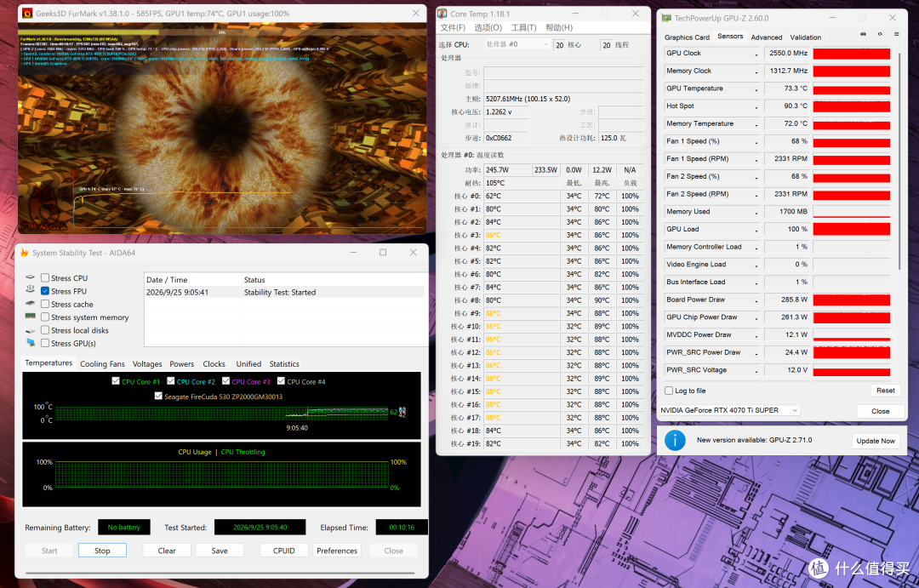The height and width of the screenshot is (588, 919).
Task: Click the blue info icon in GPU-Z update banner
Action: (675, 440)
